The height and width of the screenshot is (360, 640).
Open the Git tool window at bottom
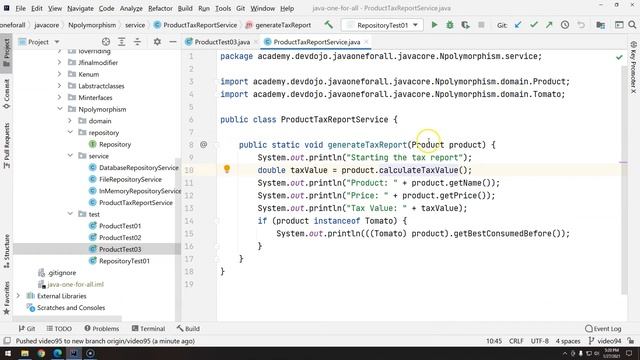(27, 329)
